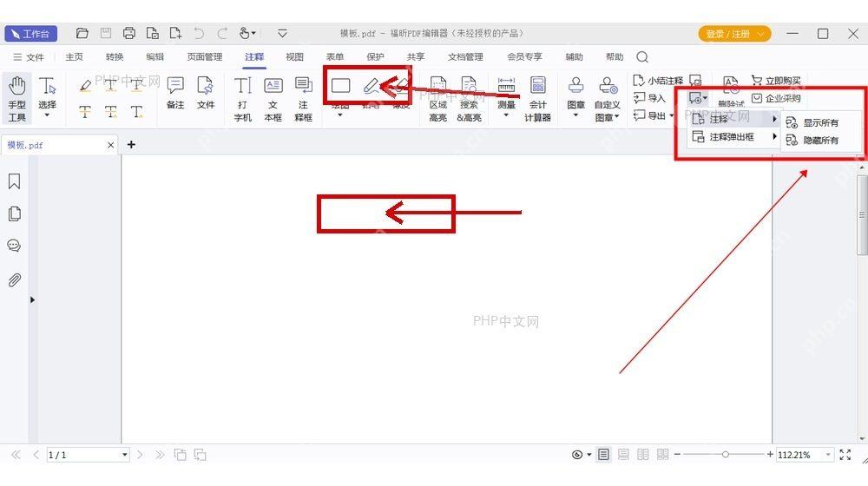The width and height of the screenshot is (868, 486).
Task: Expand the 选择 tool dropdown
Action: 47,115
